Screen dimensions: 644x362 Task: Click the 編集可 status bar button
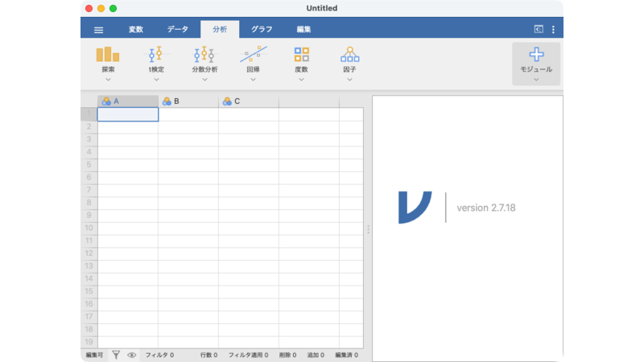pos(94,354)
